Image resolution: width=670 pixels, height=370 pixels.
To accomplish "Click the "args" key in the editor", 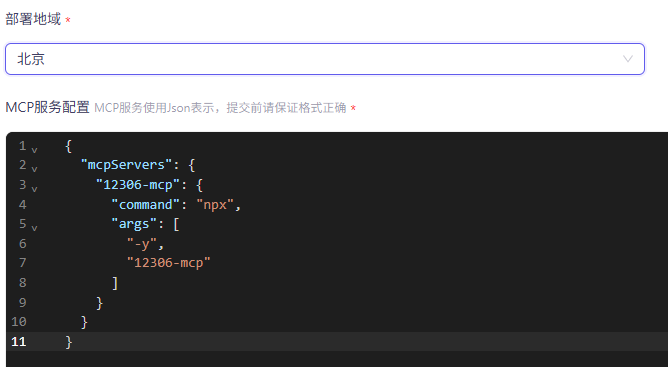I will pyautogui.click(x=134, y=224).
